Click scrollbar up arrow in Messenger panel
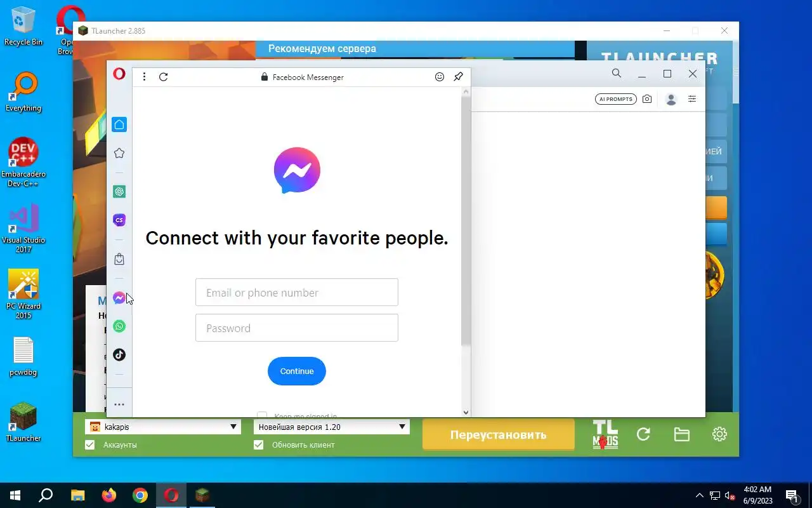 (x=466, y=92)
